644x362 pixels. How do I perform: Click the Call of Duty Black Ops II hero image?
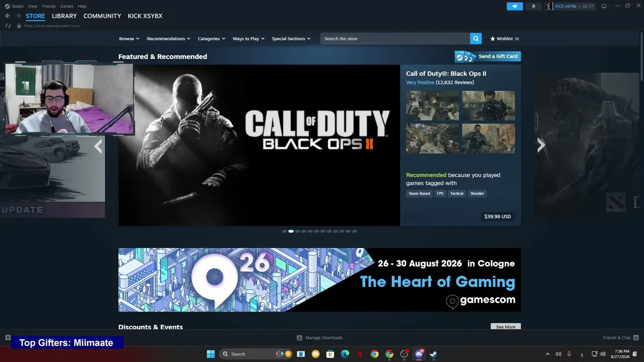point(259,145)
